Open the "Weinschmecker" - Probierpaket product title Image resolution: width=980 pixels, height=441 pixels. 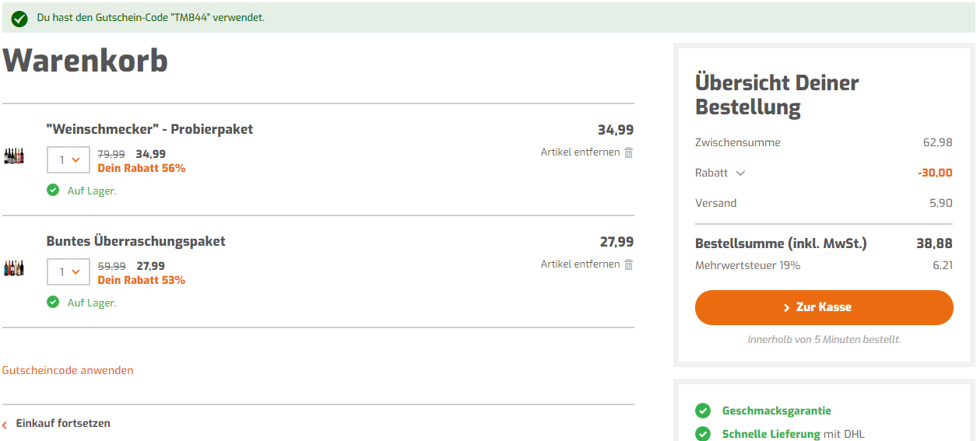pyautogui.click(x=149, y=129)
